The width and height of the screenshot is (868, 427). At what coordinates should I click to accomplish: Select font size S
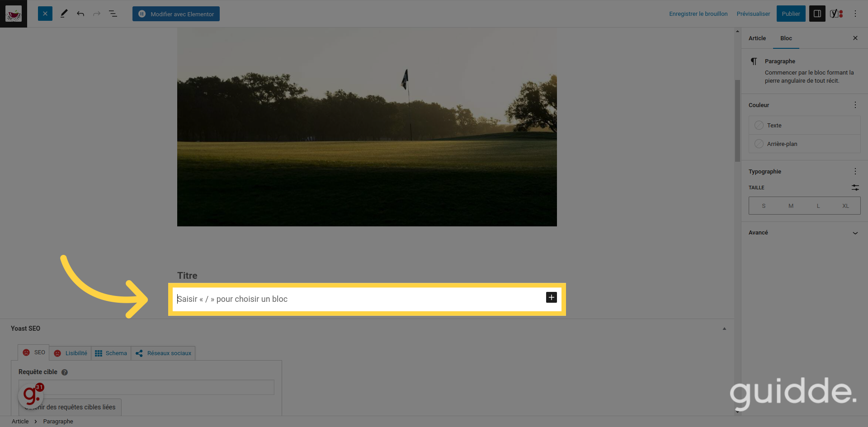click(764, 206)
